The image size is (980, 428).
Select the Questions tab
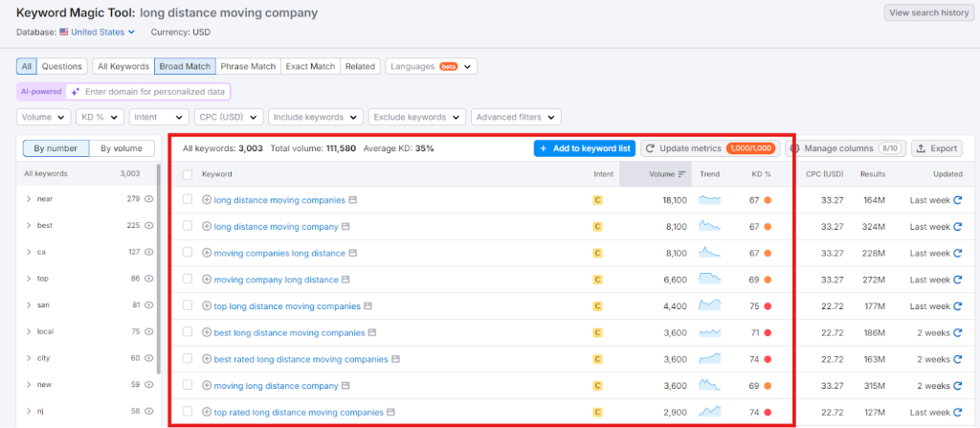[x=62, y=66]
